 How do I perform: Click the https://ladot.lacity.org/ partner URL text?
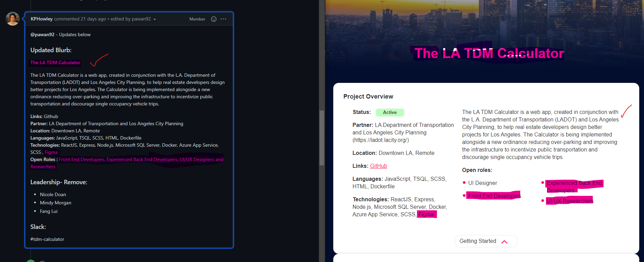pos(381,140)
